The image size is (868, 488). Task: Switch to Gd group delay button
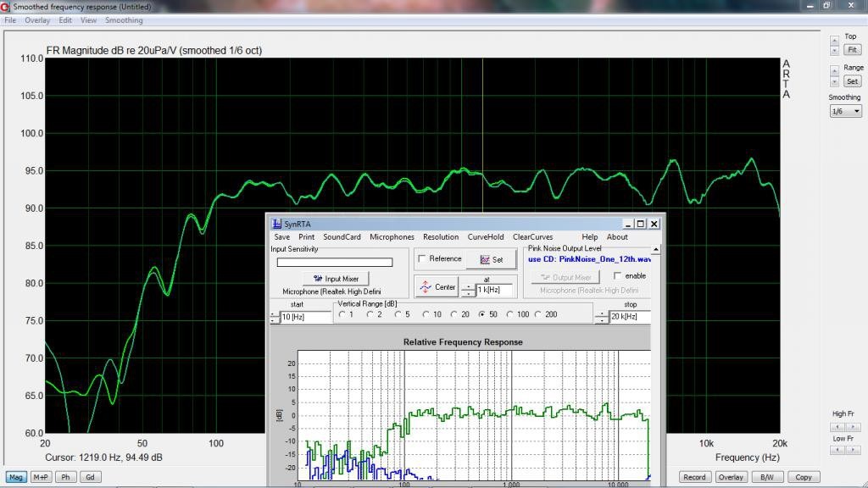tap(90, 477)
